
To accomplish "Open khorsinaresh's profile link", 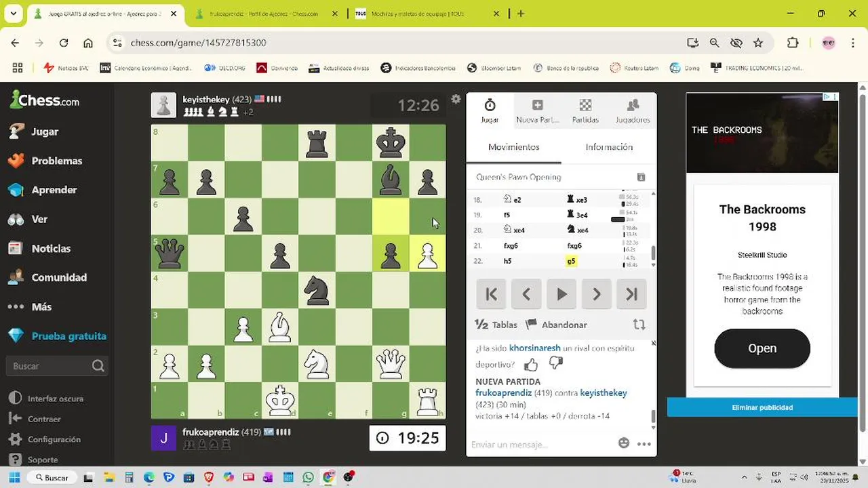I will point(535,348).
